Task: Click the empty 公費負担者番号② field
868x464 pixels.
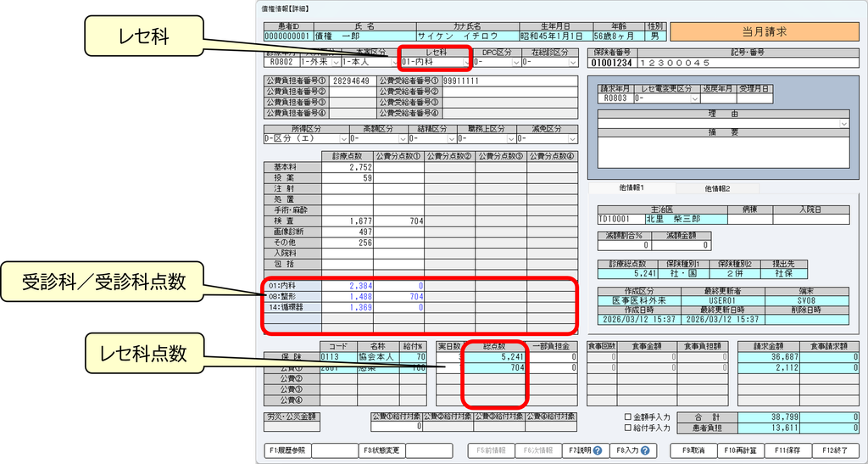Action: (x=352, y=92)
